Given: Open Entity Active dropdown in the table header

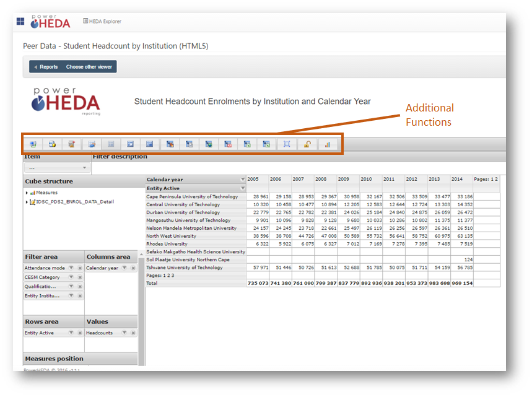Looking at the screenshot, I should (x=243, y=188).
